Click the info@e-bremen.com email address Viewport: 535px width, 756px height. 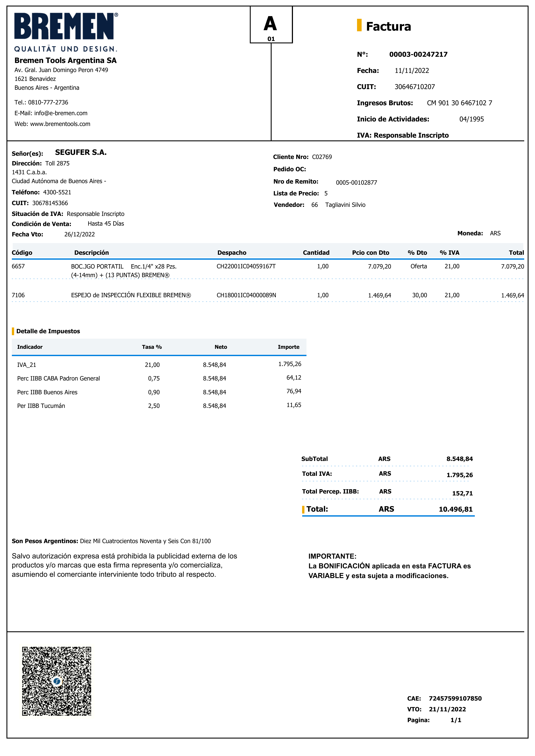[x=61, y=113]
